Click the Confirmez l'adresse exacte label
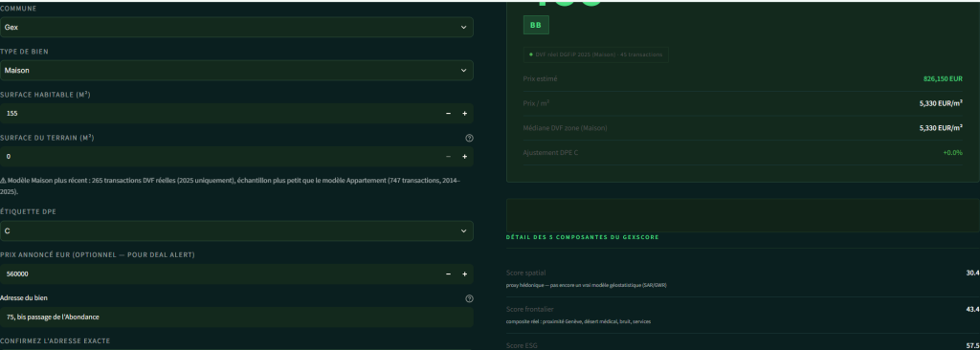Screen dimensions: 980x350 click(55, 341)
